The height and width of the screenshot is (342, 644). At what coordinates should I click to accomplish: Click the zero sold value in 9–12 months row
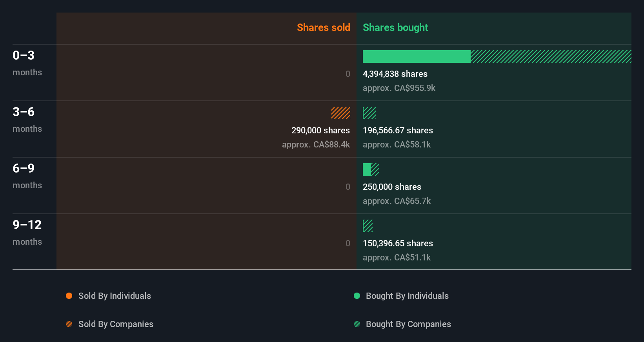[347, 243]
